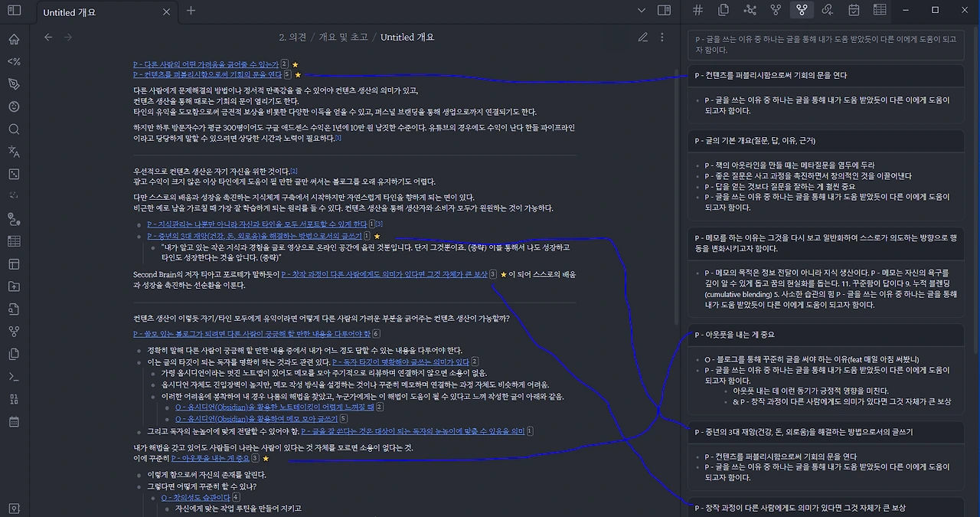This screenshot has width=980, height=517.
Task: Open the calendar ribbon icon
Action: click(14, 421)
